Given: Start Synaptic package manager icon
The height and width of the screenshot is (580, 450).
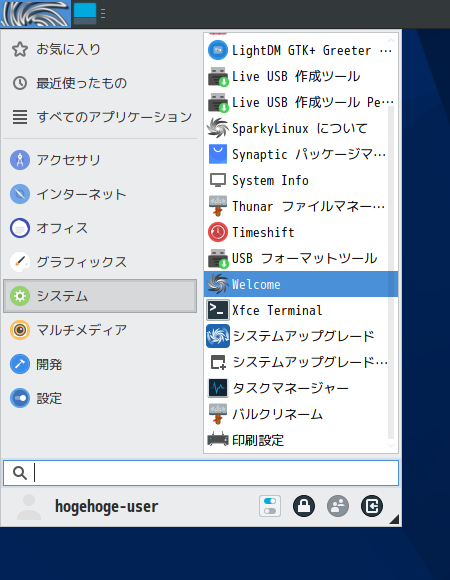Looking at the screenshot, I should tap(218, 154).
